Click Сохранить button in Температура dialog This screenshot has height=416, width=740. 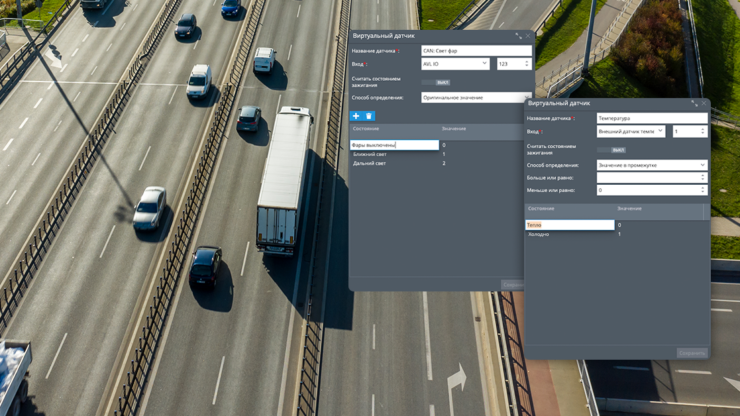point(692,353)
